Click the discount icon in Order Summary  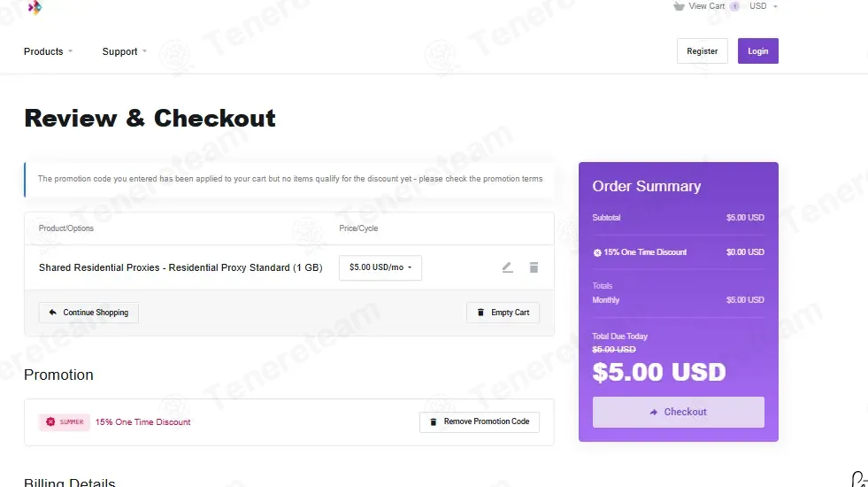[x=597, y=252]
